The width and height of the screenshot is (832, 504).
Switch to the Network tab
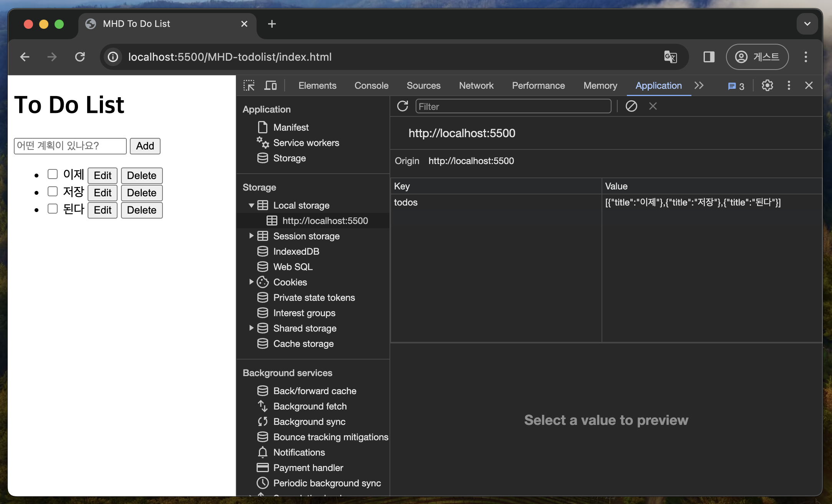(x=476, y=85)
